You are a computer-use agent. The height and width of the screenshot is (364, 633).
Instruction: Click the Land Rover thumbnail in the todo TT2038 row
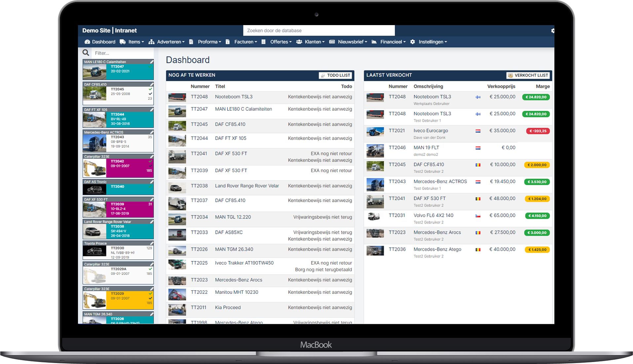[177, 188]
